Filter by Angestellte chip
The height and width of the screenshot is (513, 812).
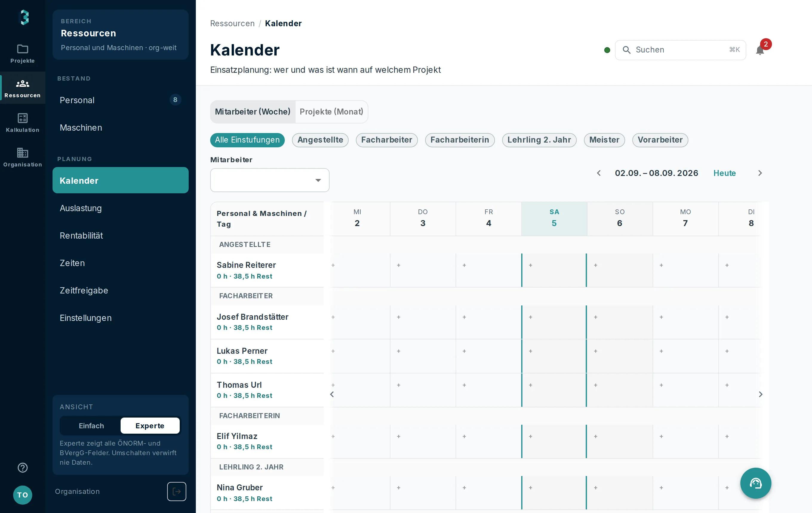click(x=320, y=140)
